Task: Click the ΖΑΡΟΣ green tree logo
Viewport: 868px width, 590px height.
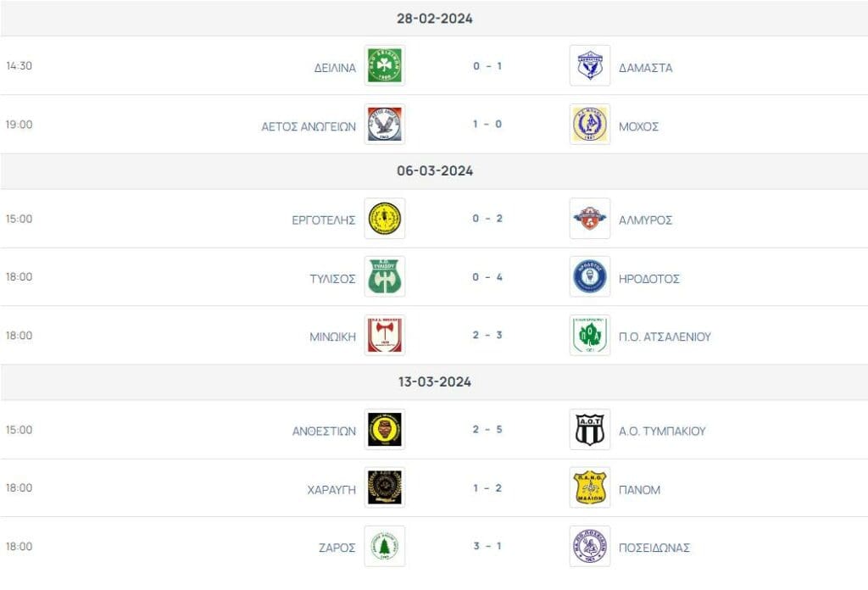Action: [x=385, y=546]
